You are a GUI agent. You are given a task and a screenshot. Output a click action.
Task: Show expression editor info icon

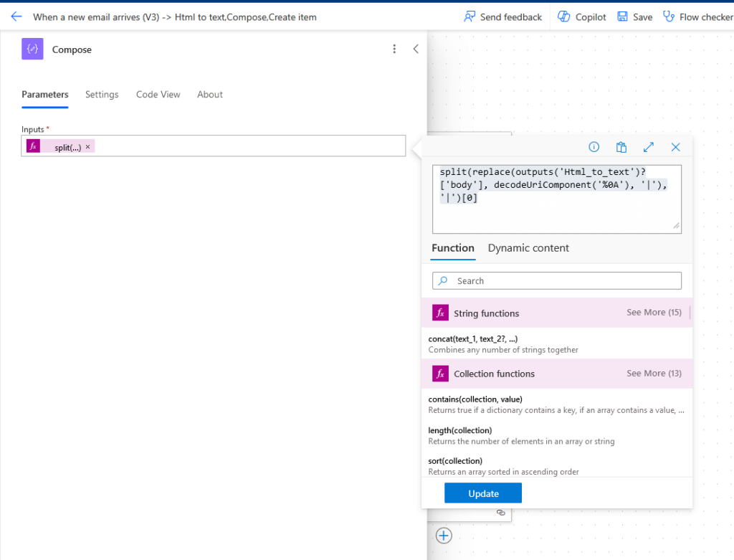tap(594, 147)
